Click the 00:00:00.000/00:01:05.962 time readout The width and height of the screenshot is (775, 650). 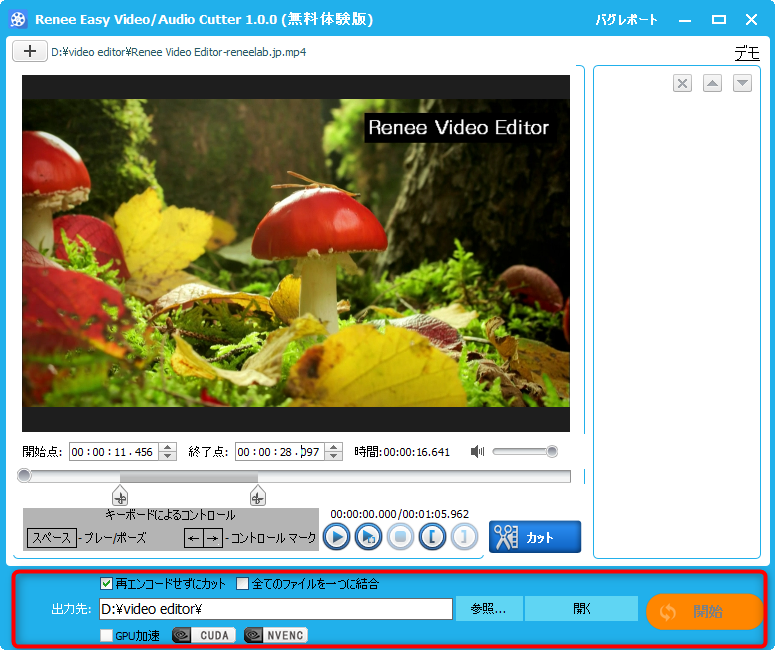[399, 514]
